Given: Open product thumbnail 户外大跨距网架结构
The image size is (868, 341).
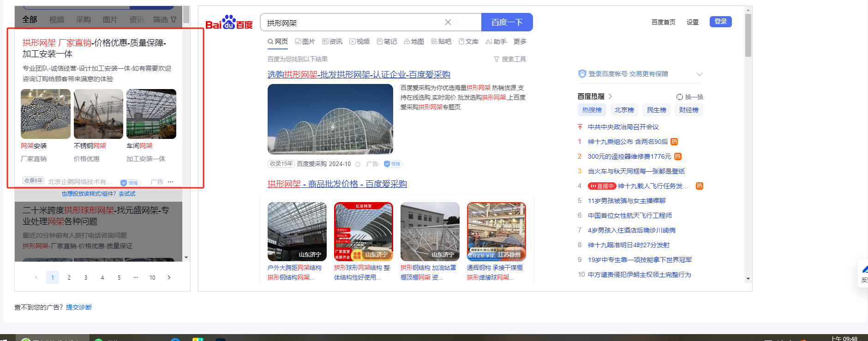Looking at the screenshot, I should pyautogui.click(x=297, y=232).
